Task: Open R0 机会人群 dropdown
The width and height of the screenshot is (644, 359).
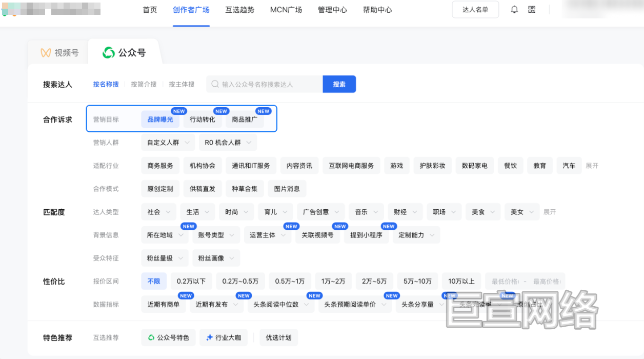Action: [228, 143]
